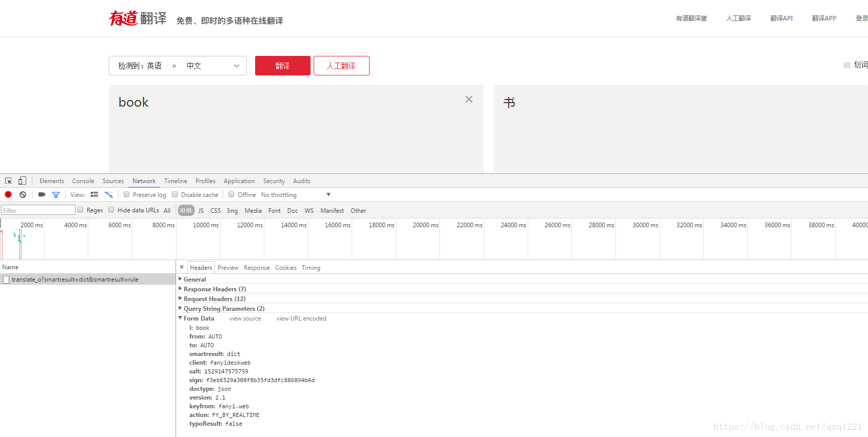
Task: Clear the network log
Action: click(x=23, y=195)
